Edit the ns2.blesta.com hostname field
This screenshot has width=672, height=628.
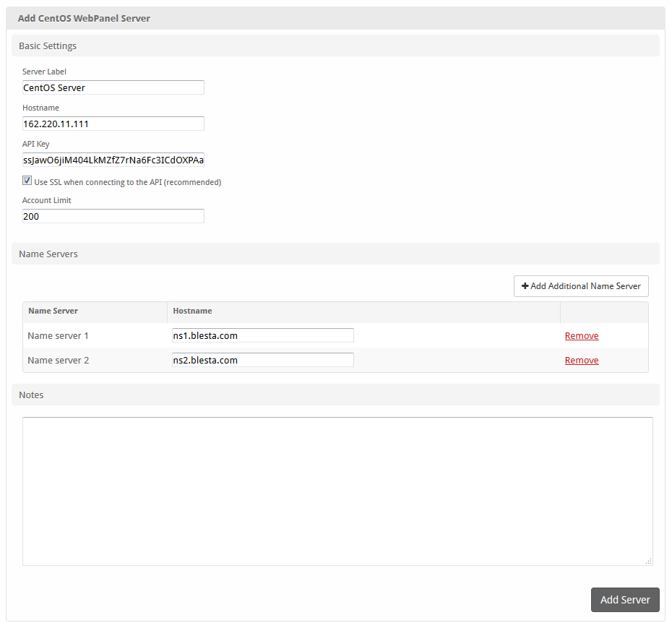(262, 360)
